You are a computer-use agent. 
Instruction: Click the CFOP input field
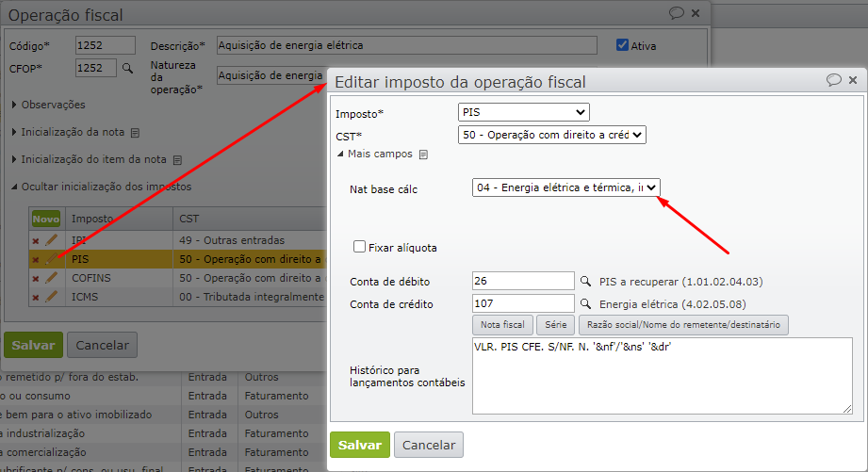[x=96, y=68]
